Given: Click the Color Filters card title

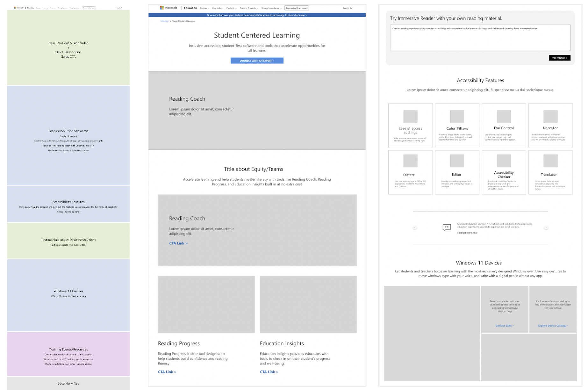Looking at the screenshot, I should tap(457, 128).
